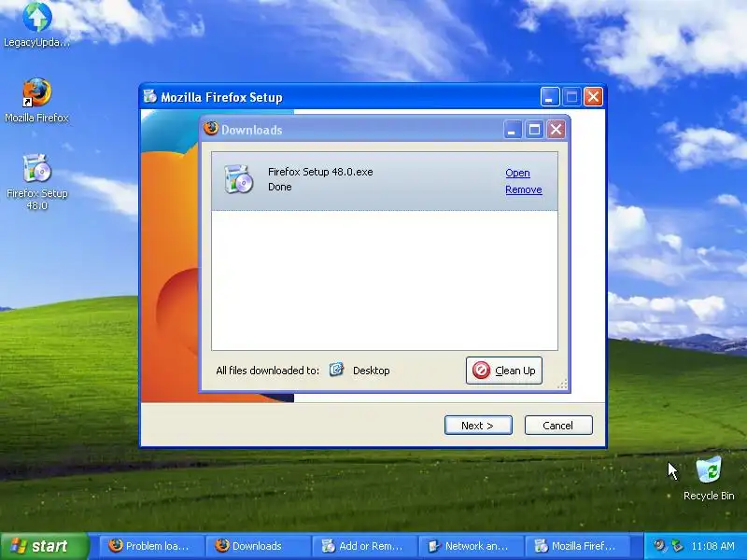Image resolution: width=747 pixels, height=560 pixels.
Task: Open the downloaded Firefox Setup 48.0.exe file
Action: click(x=517, y=173)
